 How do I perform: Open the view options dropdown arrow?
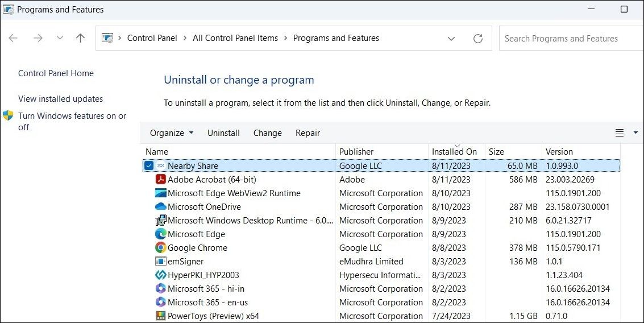[x=635, y=133]
